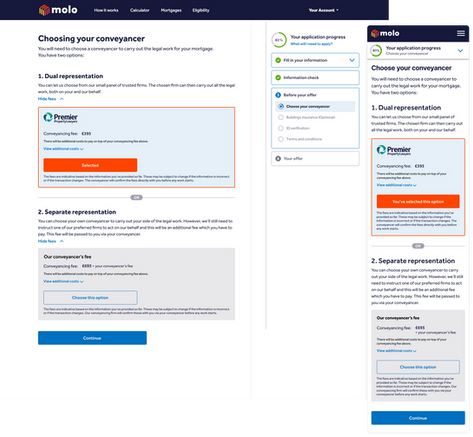Viewport: 473px width, 437px height.
Task: Click green check icon beside Information check
Action: point(278,78)
